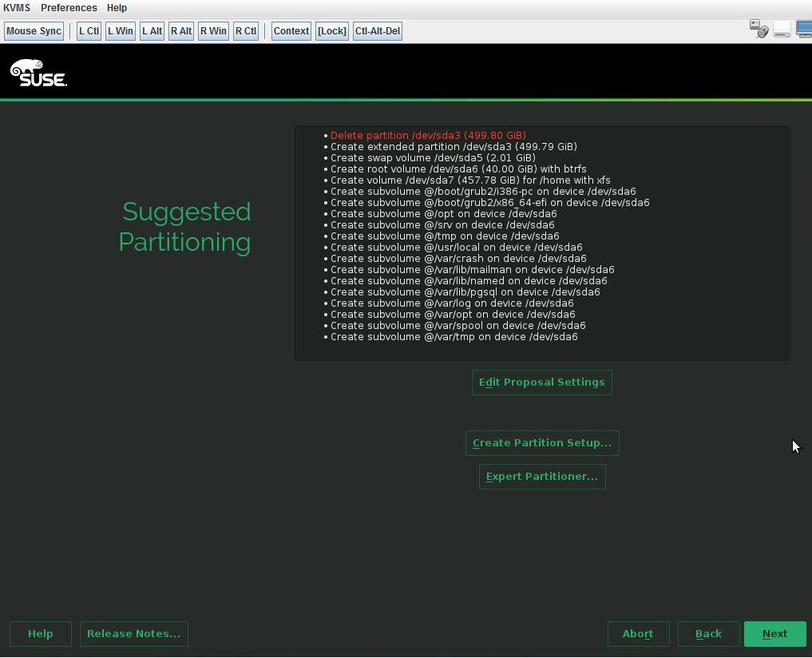Click Next to accept suggested partitioning
Viewport: 812px width, 658px height.
point(774,633)
